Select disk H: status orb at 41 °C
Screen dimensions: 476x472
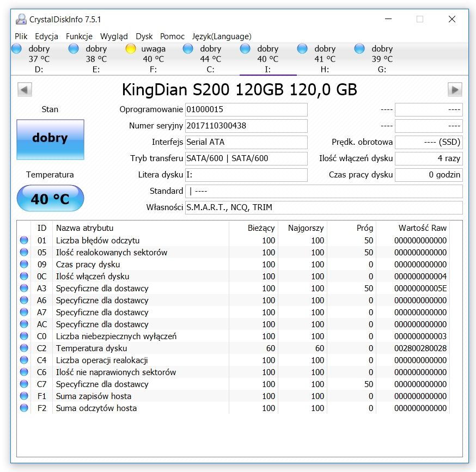point(302,48)
